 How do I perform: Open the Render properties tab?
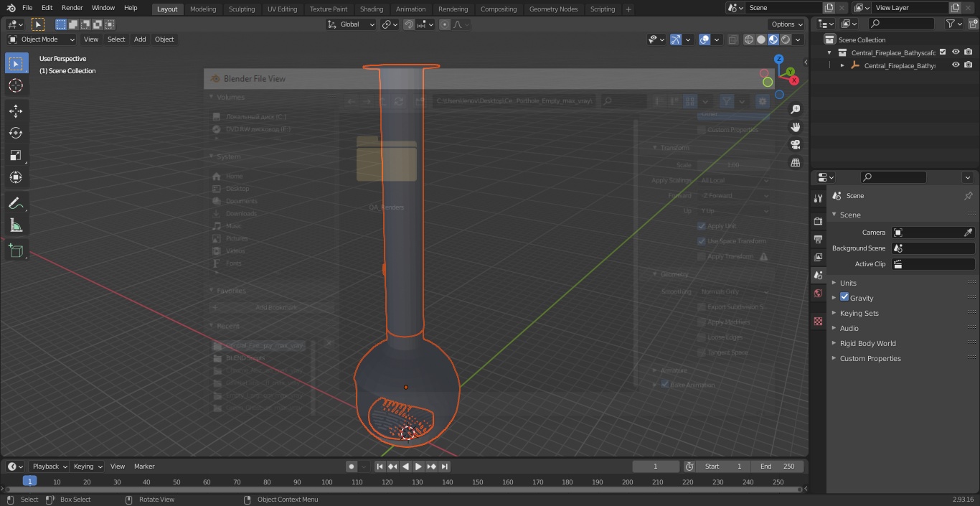pyautogui.click(x=818, y=221)
